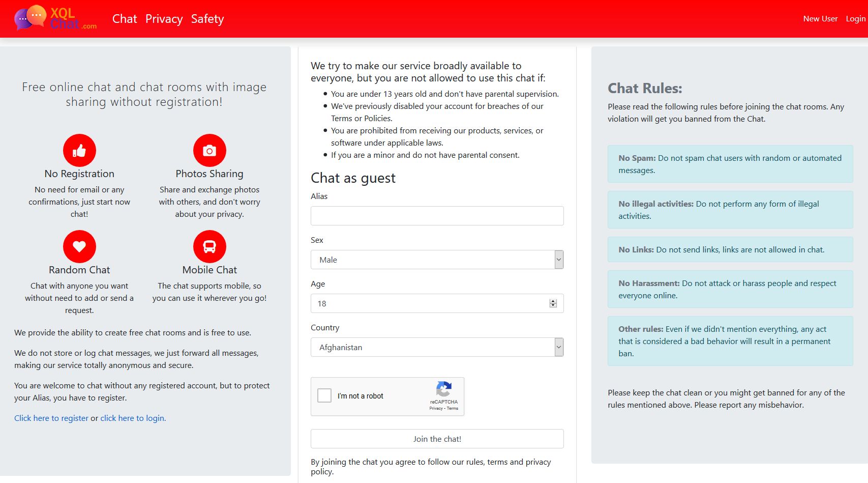
Task: Open the Sex dropdown
Action: tap(437, 260)
